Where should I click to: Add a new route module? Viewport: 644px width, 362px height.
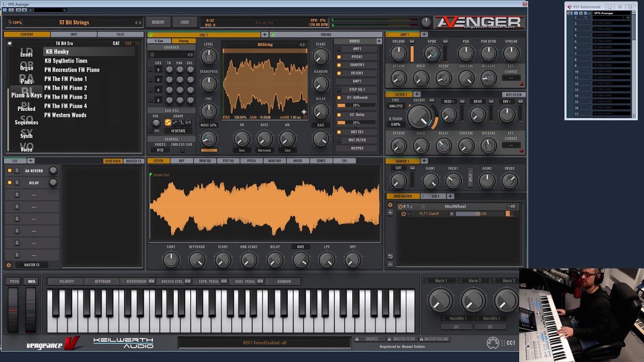click(x=379, y=41)
